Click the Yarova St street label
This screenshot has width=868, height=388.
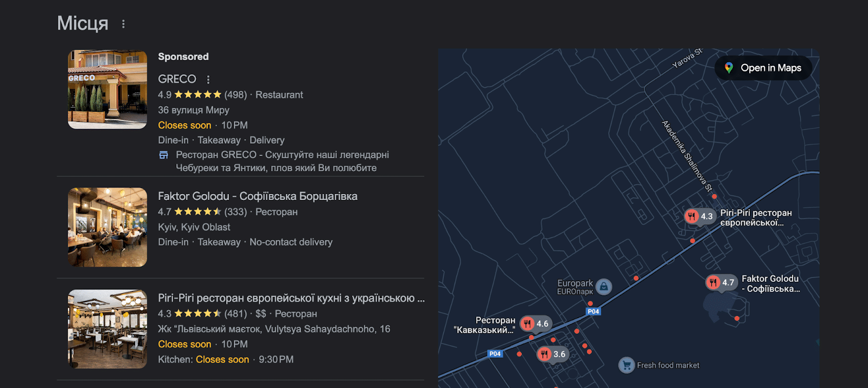(x=687, y=58)
